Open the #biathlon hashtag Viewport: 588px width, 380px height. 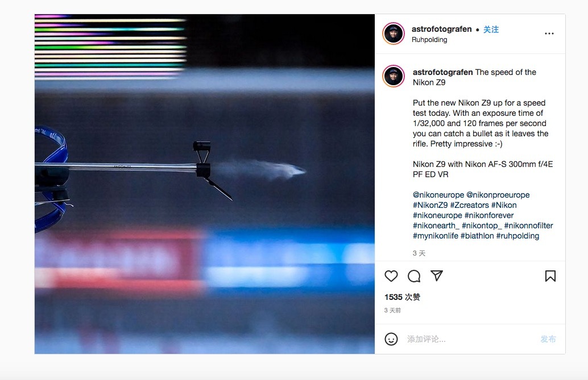pos(477,236)
